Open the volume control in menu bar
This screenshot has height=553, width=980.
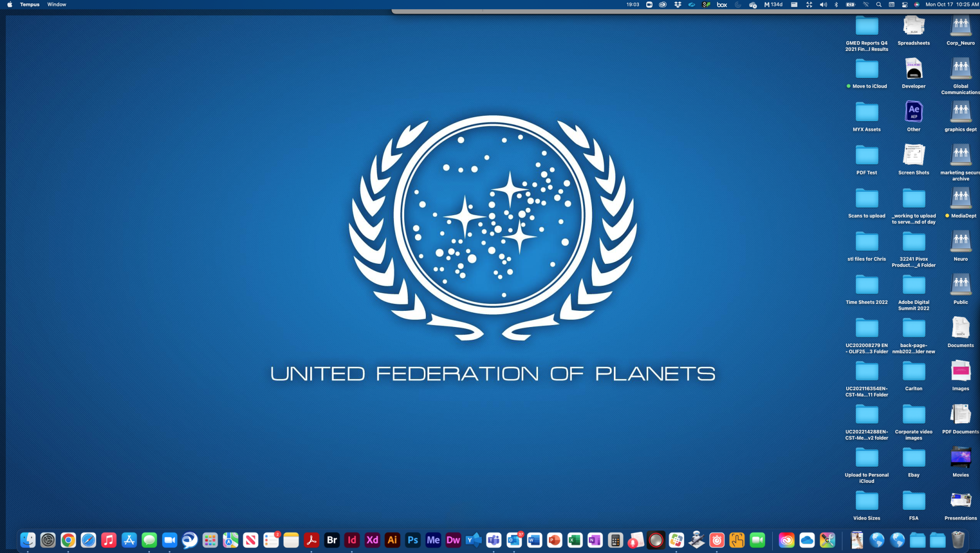tap(824, 4)
